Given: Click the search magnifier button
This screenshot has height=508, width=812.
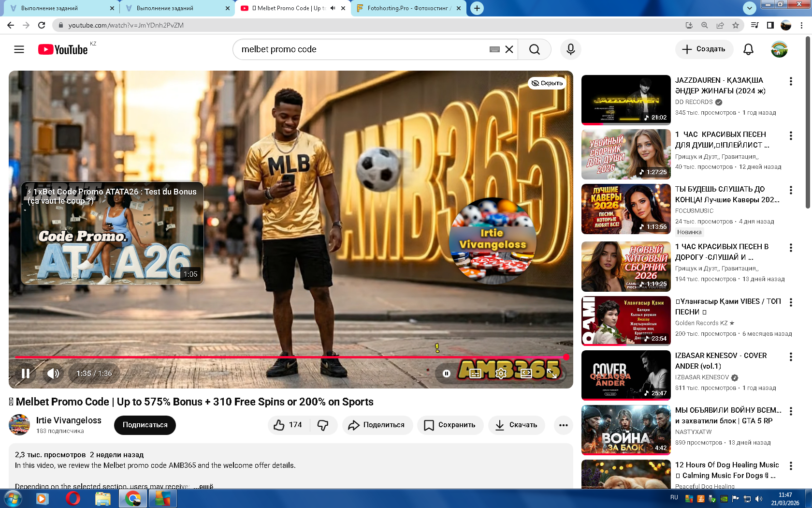Looking at the screenshot, I should [534, 49].
